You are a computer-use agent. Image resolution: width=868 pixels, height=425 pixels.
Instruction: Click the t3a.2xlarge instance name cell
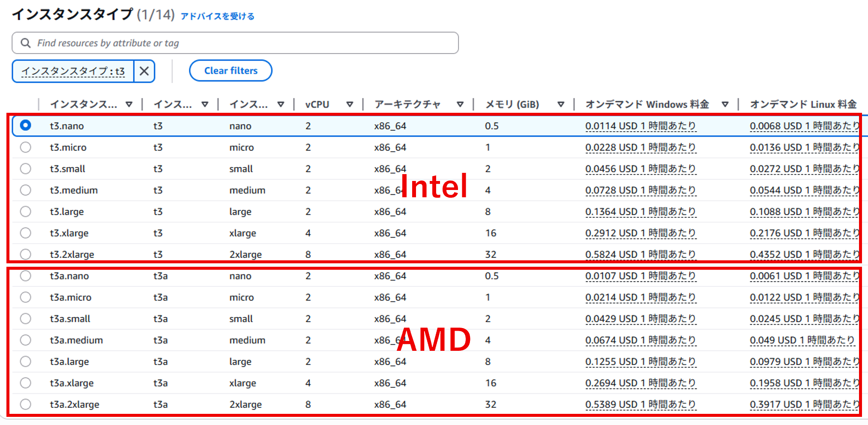pyautogui.click(x=75, y=405)
